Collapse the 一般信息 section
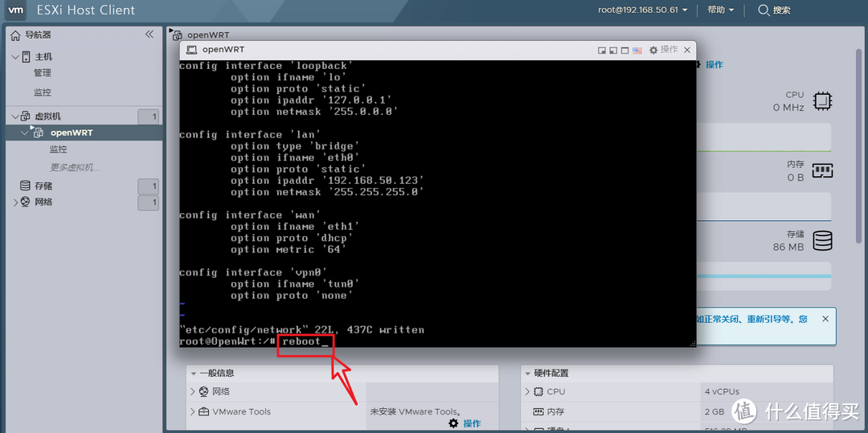Screen dimensions: 868x433 [193, 374]
